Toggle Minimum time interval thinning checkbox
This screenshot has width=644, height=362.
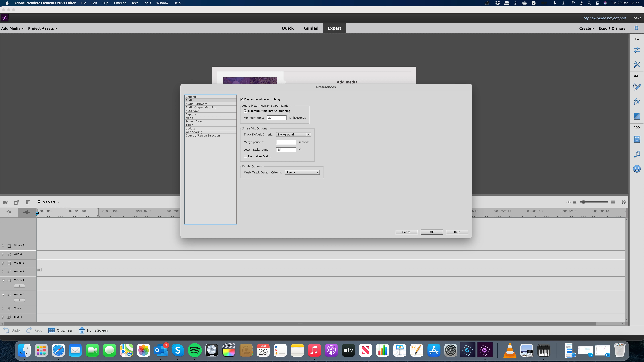click(246, 111)
